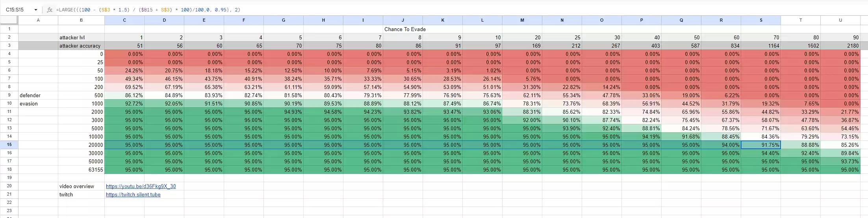
Task: Select row 3 header
Action: 9,46
